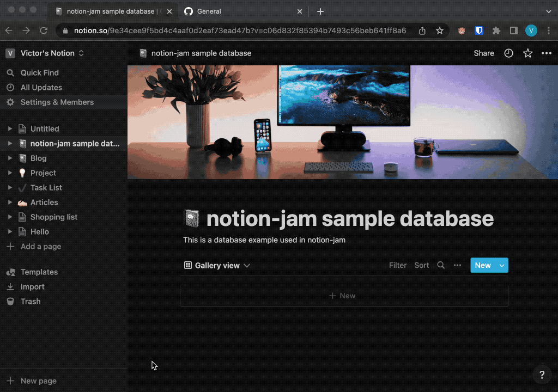Open the clock icon for page updates
The height and width of the screenshot is (392, 558).
(x=508, y=53)
